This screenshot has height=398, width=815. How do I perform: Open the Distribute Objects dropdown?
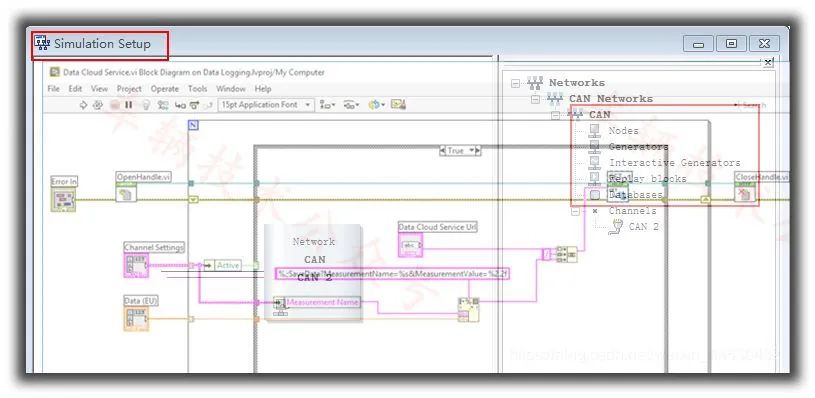click(x=352, y=105)
